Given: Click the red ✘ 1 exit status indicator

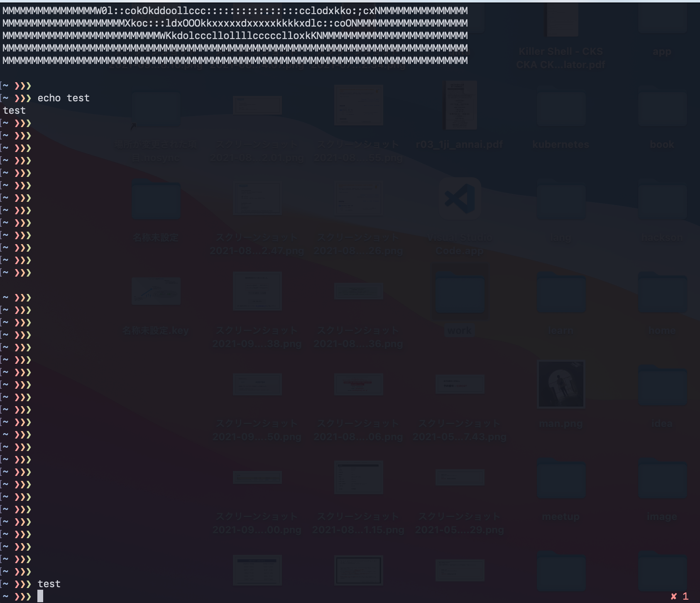Looking at the screenshot, I should [680, 596].
